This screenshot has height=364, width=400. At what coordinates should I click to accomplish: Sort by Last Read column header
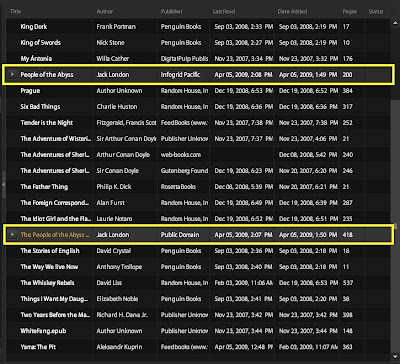click(224, 11)
